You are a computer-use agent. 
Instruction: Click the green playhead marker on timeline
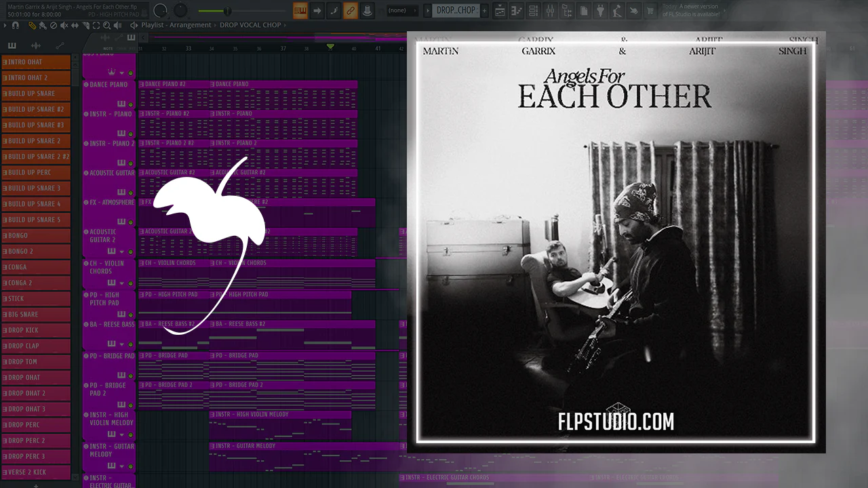pyautogui.click(x=330, y=46)
